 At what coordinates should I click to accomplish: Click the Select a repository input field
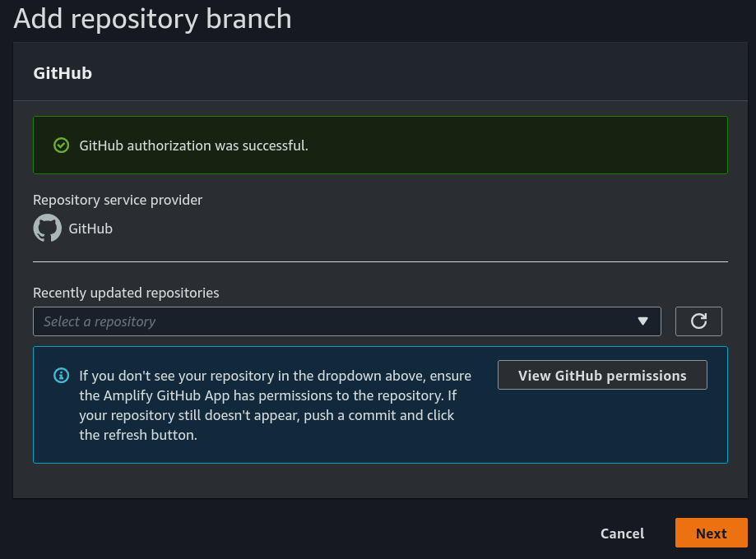click(x=329, y=321)
